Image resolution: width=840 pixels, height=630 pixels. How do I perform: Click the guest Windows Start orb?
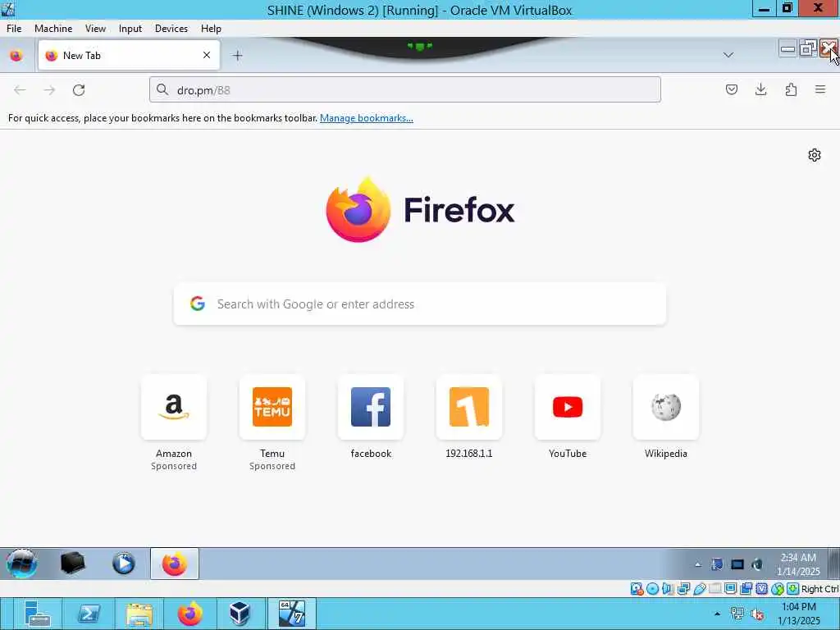[x=22, y=564]
